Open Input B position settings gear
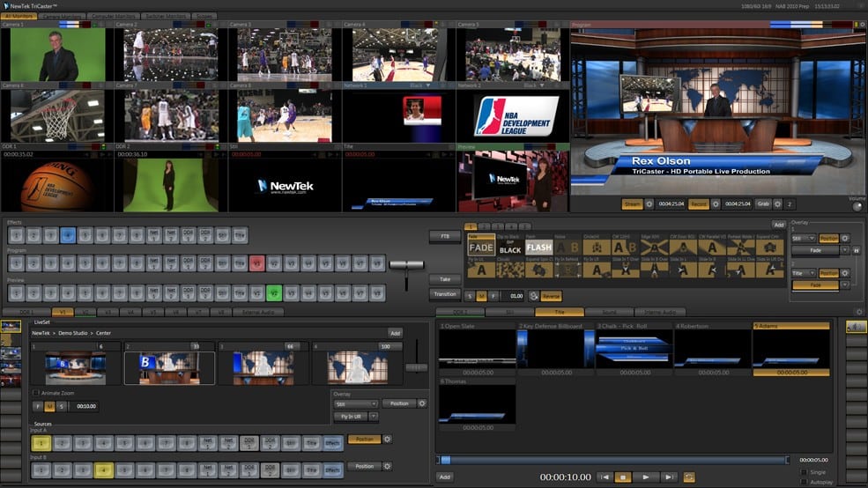This screenshot has width=868, height=488. (388, 467)
